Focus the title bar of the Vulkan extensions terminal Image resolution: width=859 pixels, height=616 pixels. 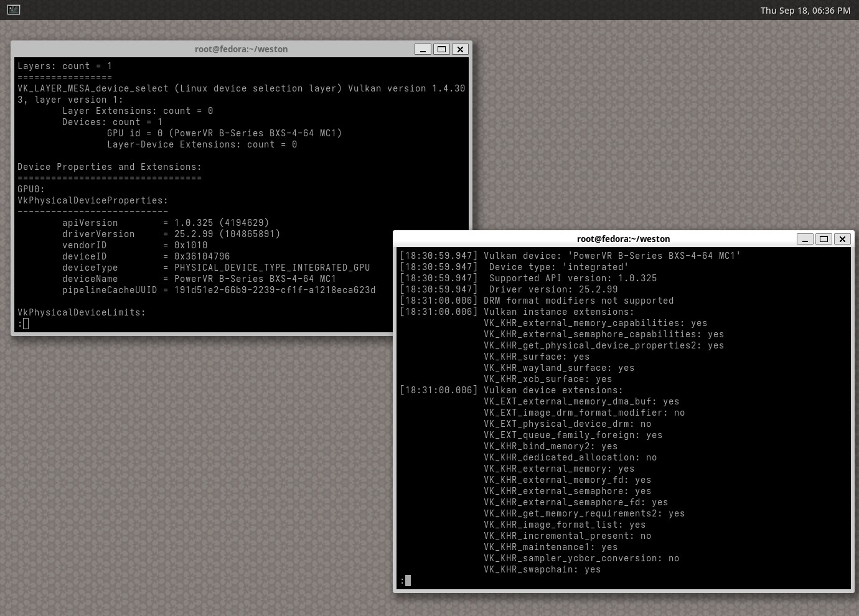point(623,239)
